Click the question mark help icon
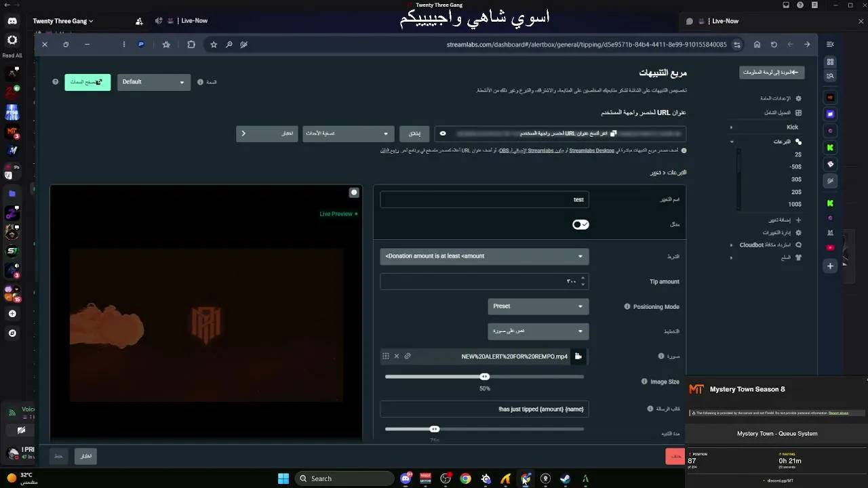 tap(56, 82)
